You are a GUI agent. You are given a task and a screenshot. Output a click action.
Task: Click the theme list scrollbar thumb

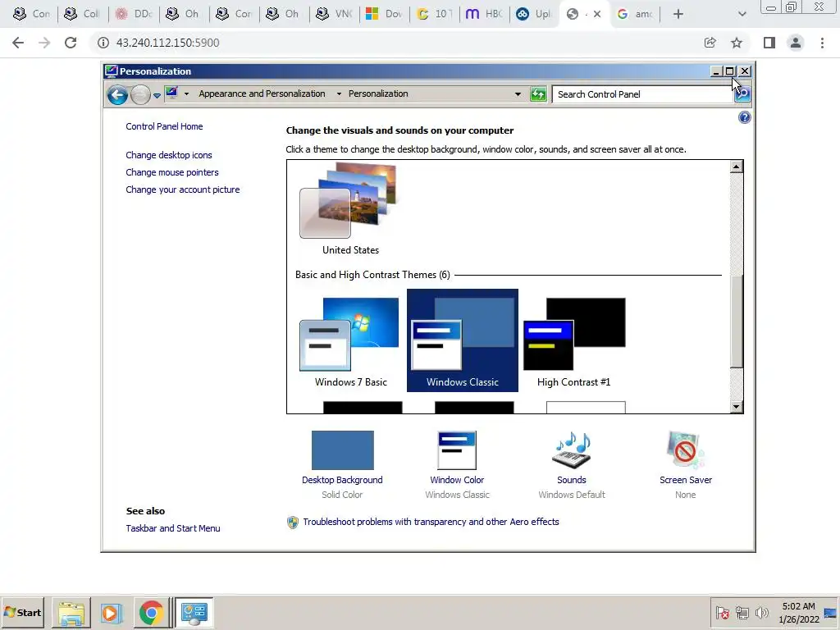[736, 322]
